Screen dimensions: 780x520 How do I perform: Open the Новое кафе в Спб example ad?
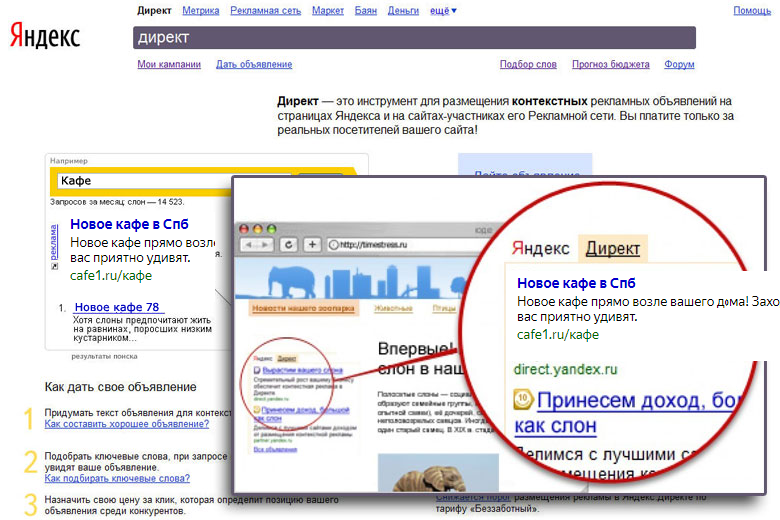(x=129, y=224)
